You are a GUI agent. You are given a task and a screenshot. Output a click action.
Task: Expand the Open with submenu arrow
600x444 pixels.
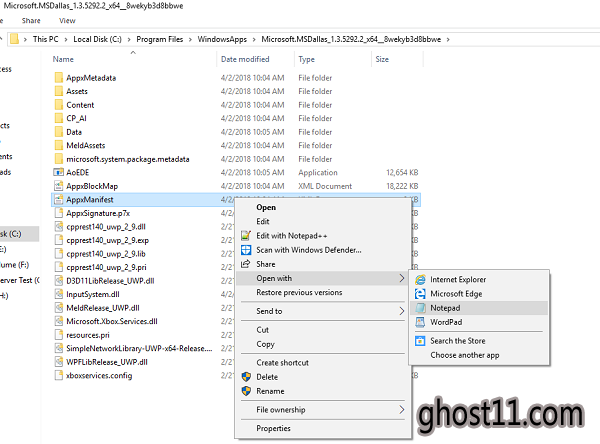[401, 278]
